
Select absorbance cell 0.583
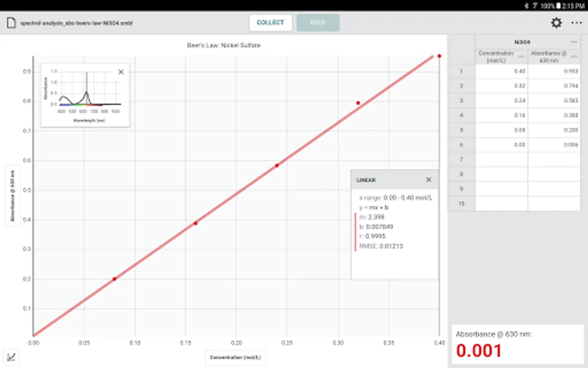click(554, 101)
